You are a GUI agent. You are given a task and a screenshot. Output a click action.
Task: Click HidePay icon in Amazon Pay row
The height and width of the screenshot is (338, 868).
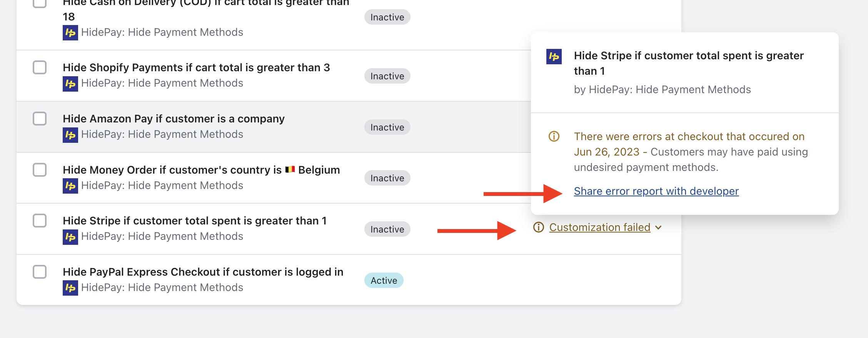click(70, 135)
